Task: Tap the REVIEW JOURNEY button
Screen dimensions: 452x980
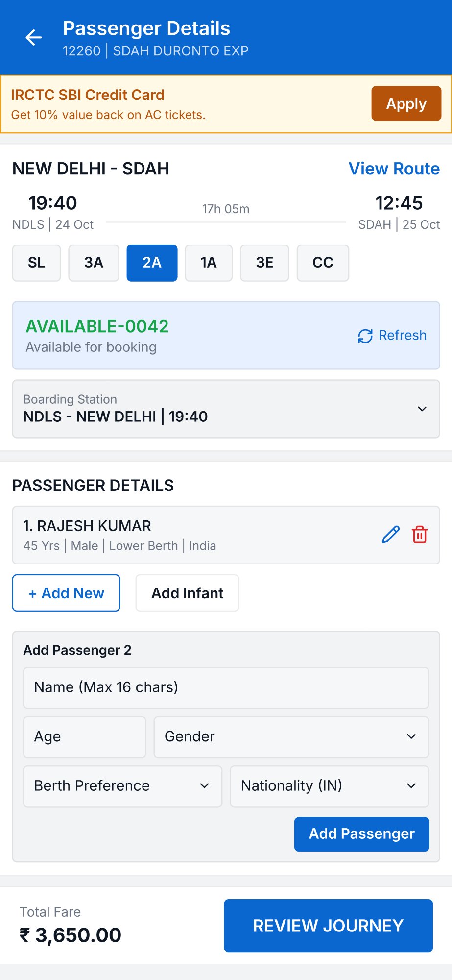Action: click(328, 925)
